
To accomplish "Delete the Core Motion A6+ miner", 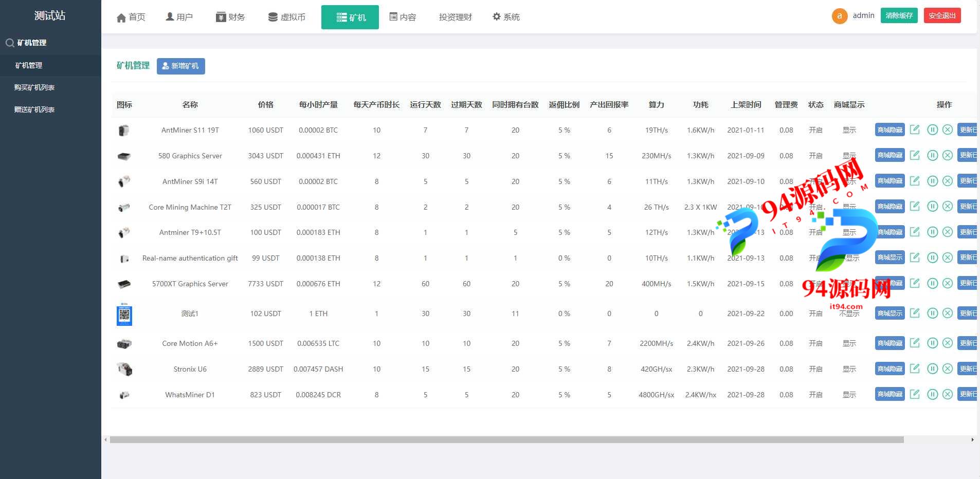I will pyautogui.click(x=948, y=342).
